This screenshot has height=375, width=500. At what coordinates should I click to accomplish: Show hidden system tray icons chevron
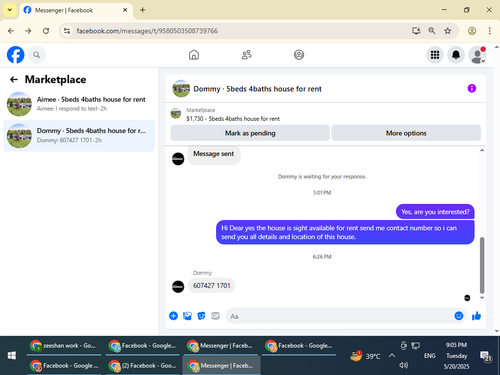tap(392, 356)
